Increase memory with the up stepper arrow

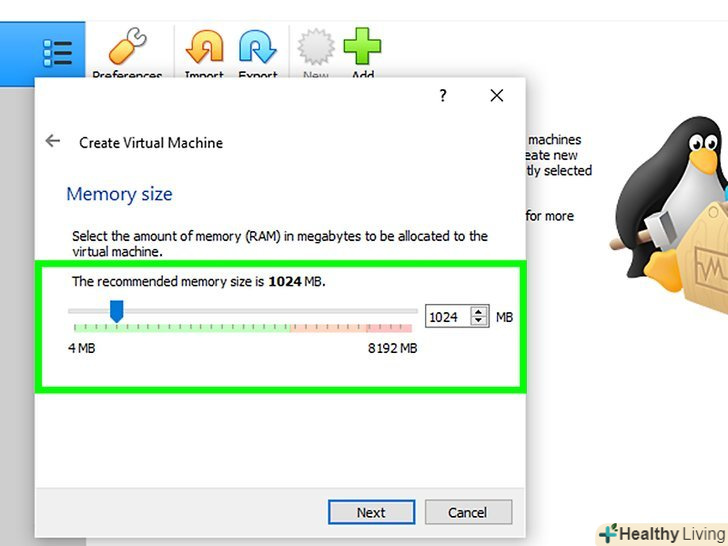tap(478, 312)
